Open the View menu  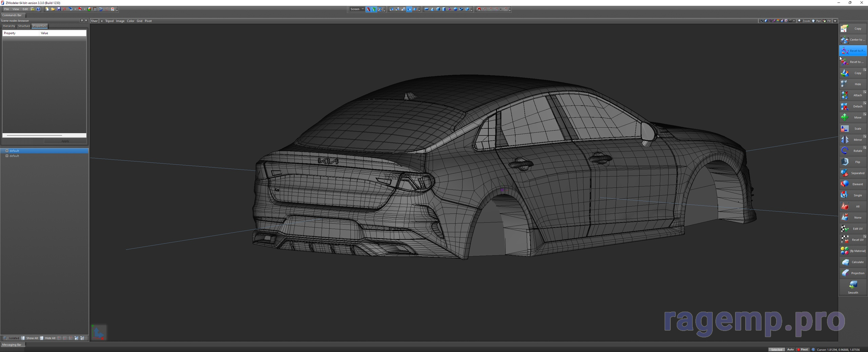point(16,9)
